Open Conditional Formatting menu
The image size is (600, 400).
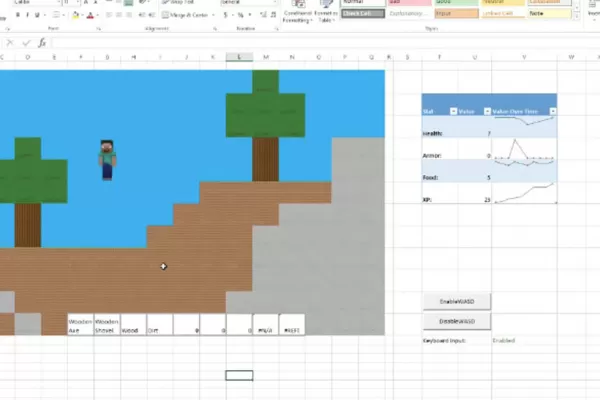click(297, 12)
